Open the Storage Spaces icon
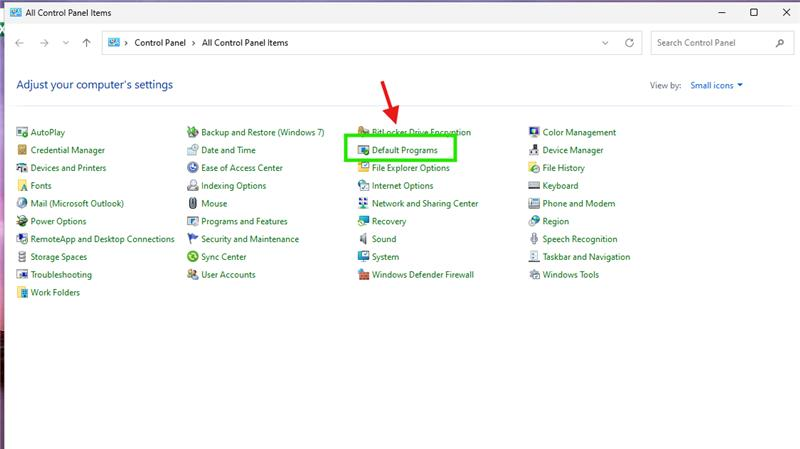Viewport: 800px width, 449px height. click(22, 257)
